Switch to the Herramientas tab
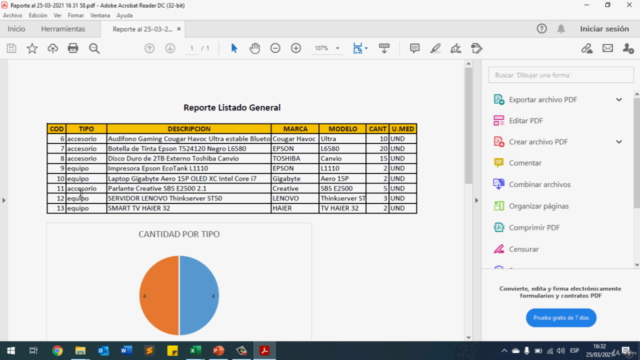The image size is (640, 360). 63,29
